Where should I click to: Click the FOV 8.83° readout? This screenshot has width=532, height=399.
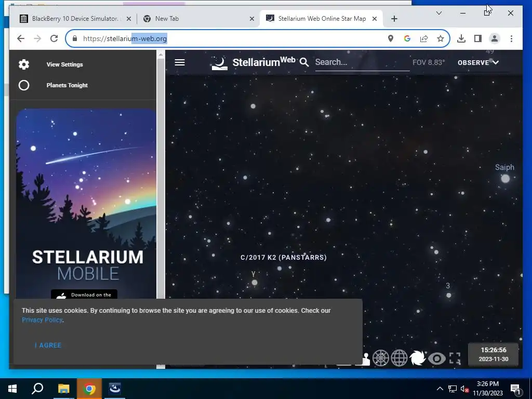click(429, 62)
